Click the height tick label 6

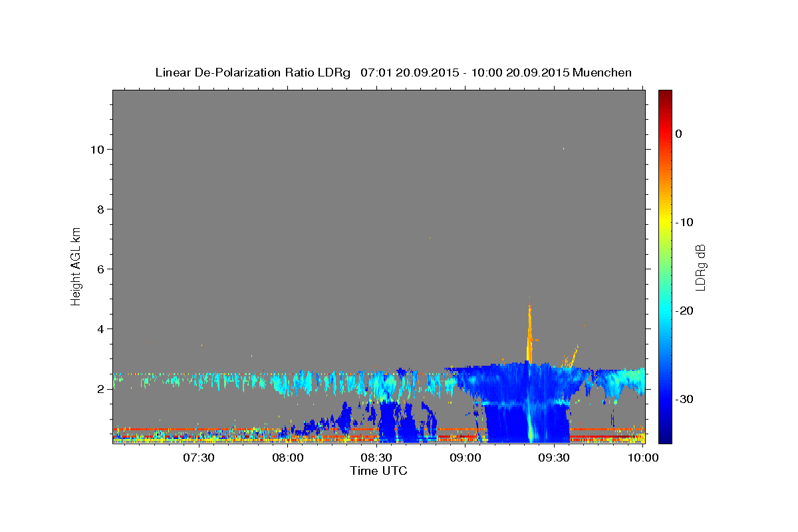click(100, 269)
